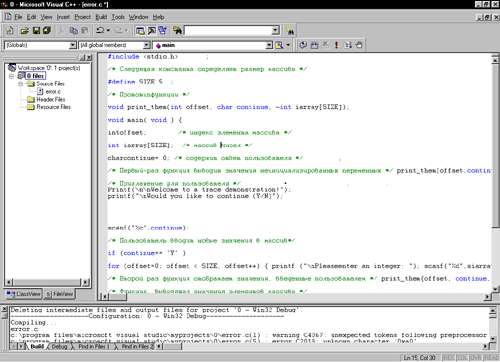Click the Open file toolbar icon
Image resolution: width=500 pixels, height=362 pixels.
[x=24, y=31]
